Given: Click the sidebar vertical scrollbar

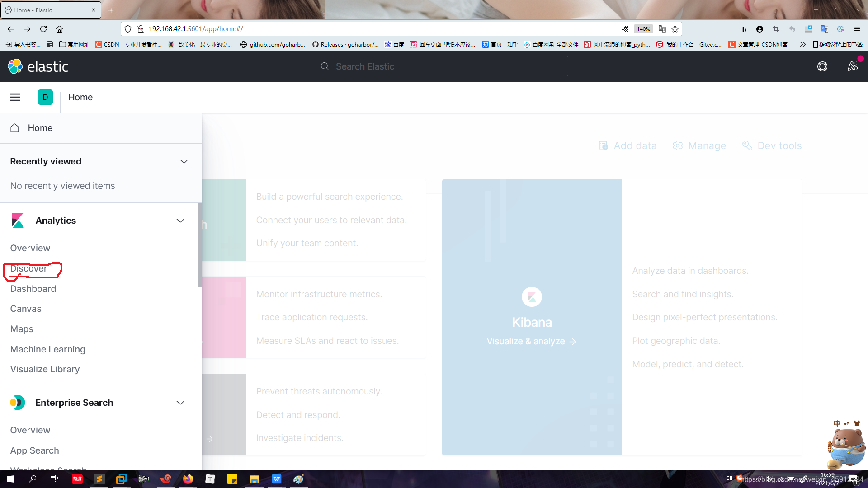Looking at the screenshot, I should click(x=200, y=244).
